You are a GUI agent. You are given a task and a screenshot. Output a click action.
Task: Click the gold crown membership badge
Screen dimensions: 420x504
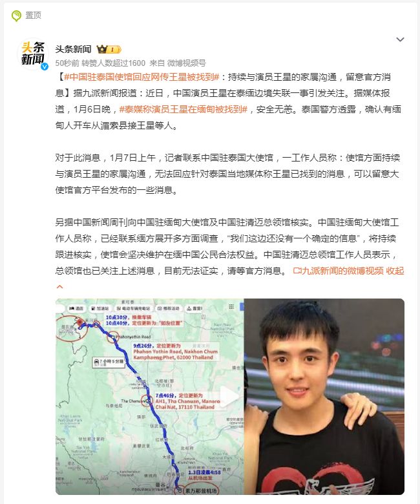click(x=109, y=49)
